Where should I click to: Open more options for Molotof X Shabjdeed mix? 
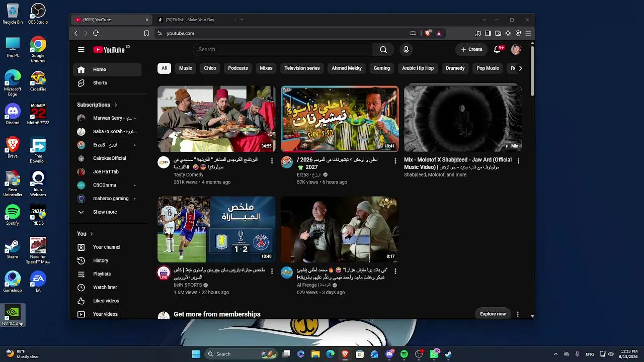(518, 161)
